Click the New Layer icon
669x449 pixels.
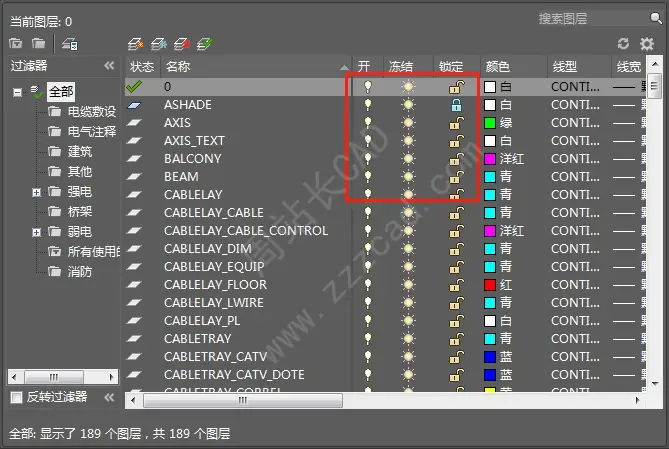pyautogui.click(x=136, y=44)
